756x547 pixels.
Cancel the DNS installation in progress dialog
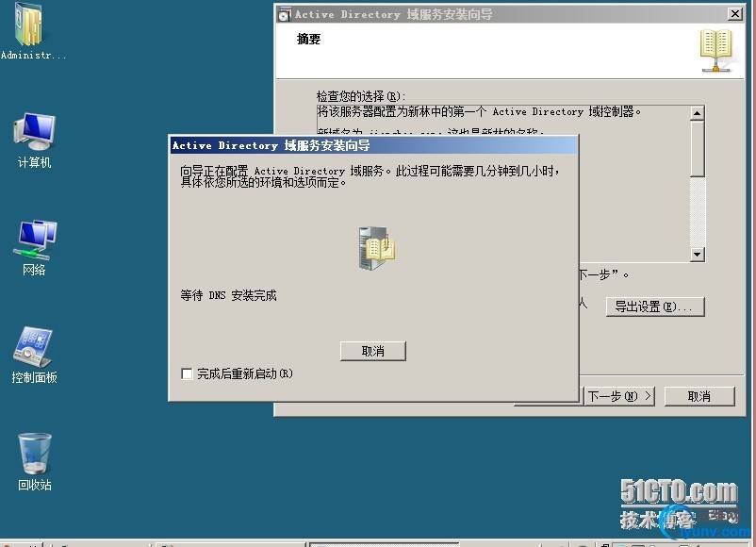coord(372,351)
